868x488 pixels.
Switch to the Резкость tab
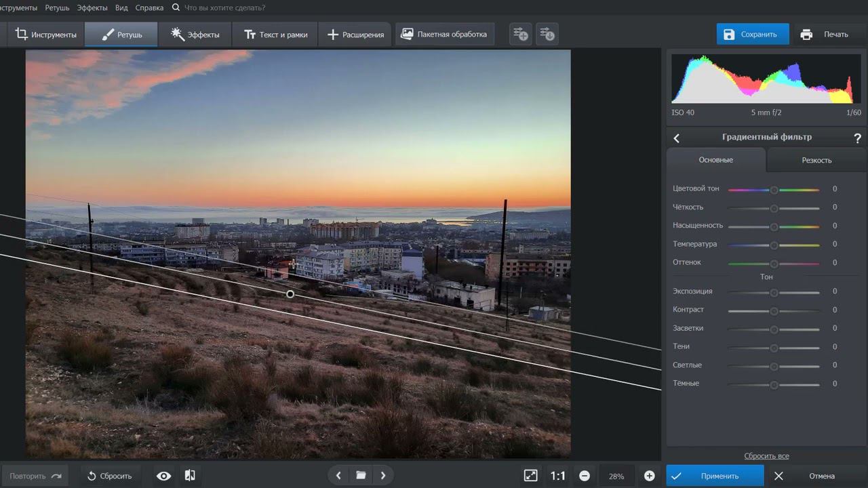816,161
